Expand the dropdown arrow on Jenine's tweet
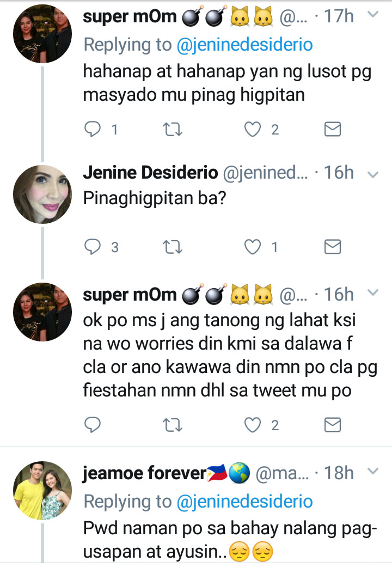 click(373, 174)
